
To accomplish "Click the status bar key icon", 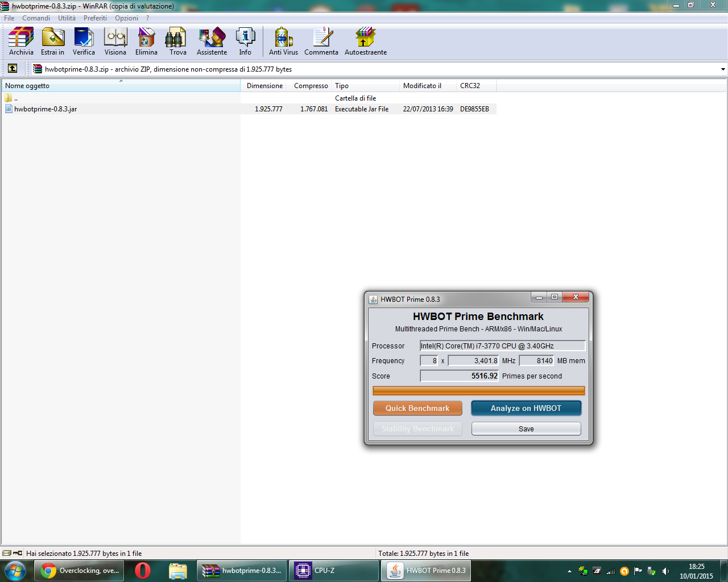I will click(18, 553).
